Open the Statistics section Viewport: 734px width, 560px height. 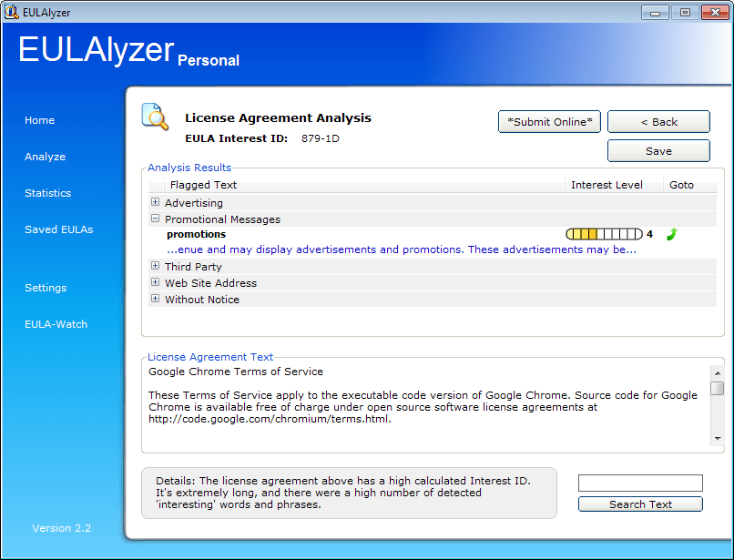pyautogui.click(x=47, y=192)
